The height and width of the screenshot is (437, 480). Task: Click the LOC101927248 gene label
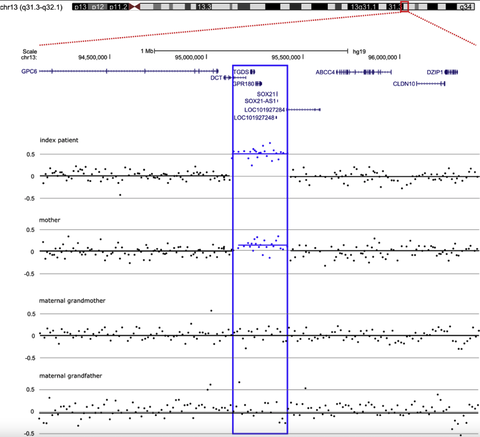coord(254,118)
